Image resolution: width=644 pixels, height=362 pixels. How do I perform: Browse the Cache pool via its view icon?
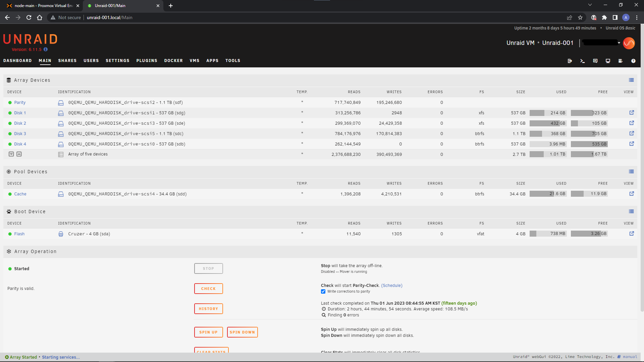[632, 194]
